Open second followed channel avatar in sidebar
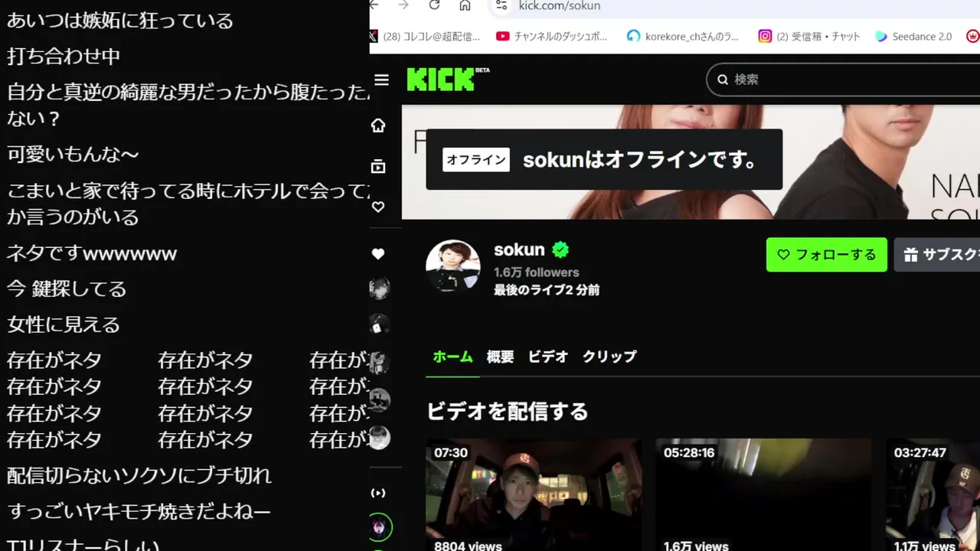The height and width of the screenshot is (551, 980). point(379,325)
